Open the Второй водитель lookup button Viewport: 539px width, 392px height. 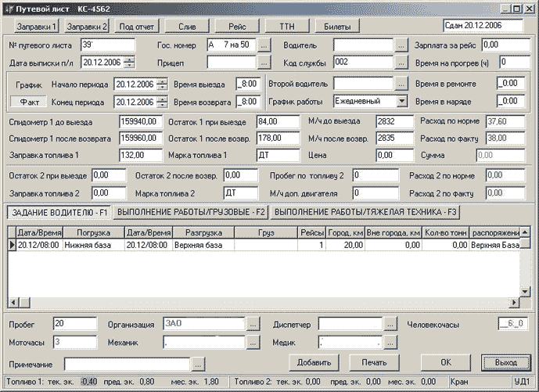401,84
